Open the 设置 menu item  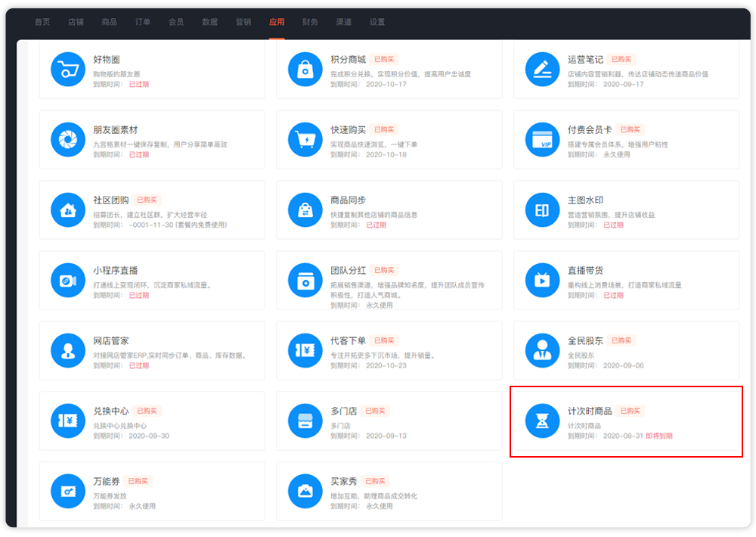[x=377, y=22]
